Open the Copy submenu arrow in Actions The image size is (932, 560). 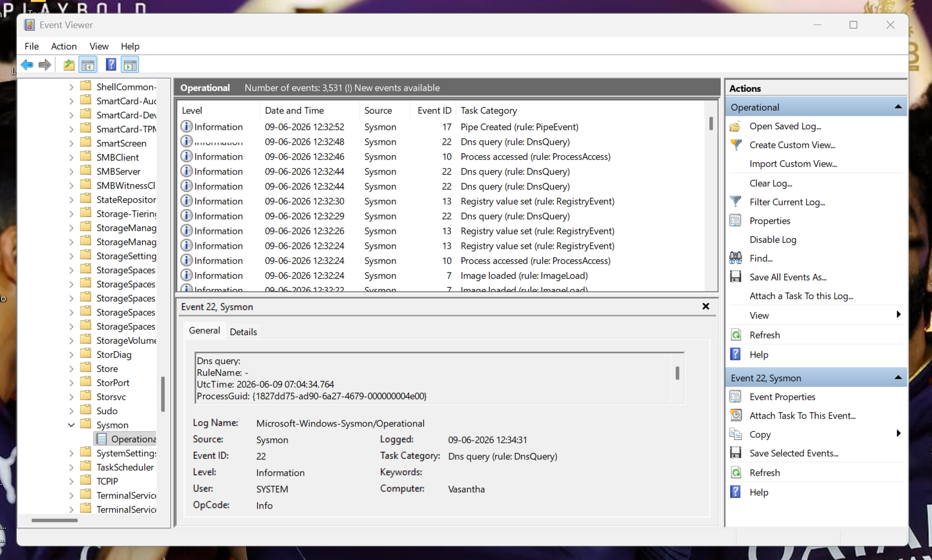(898, 434)
